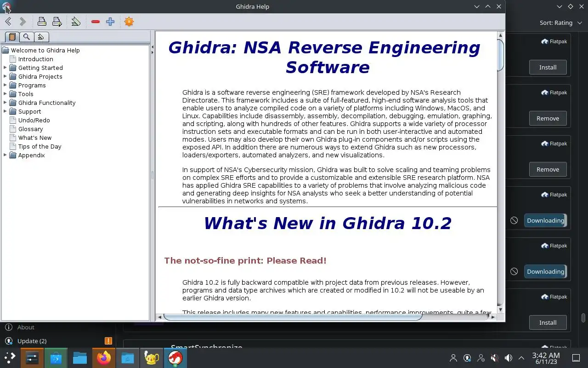This screenshot has width=588, height=368.
Task: Expand the Programs tree node
Action: click(5, 85)
